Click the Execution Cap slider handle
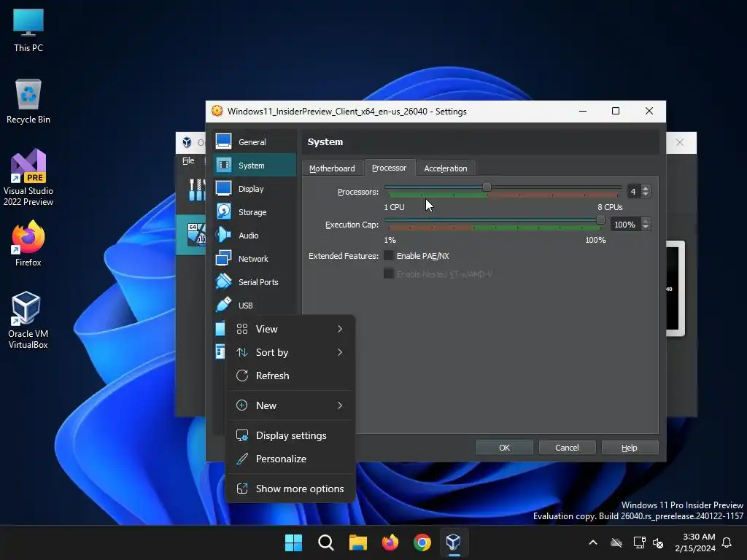Screen dimensions: 747x560 pos(601,220)
